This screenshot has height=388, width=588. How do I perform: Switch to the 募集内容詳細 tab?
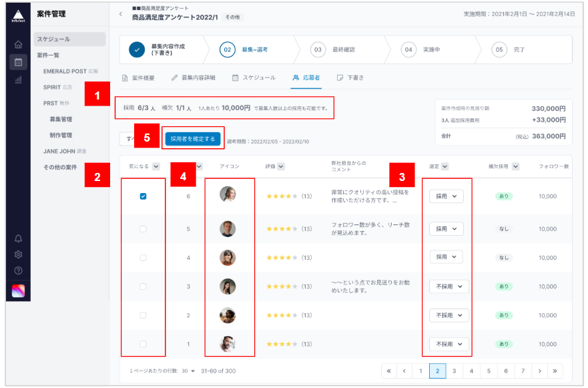194,78
